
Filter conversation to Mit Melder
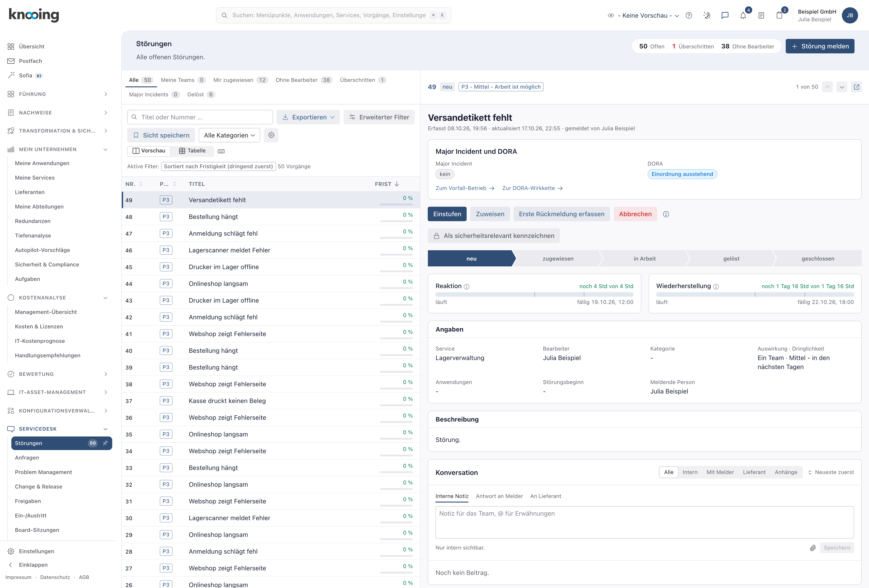tap(720, 472)
